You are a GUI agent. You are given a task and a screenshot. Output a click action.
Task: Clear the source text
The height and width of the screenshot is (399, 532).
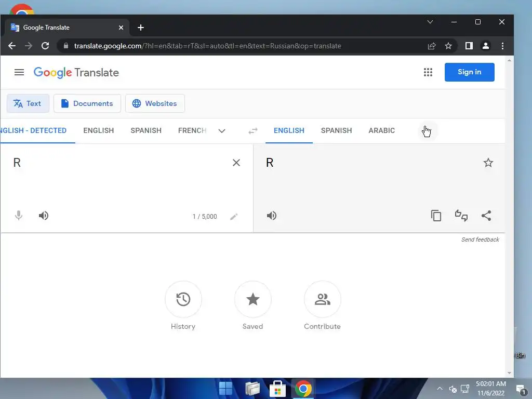pos(236,163)
